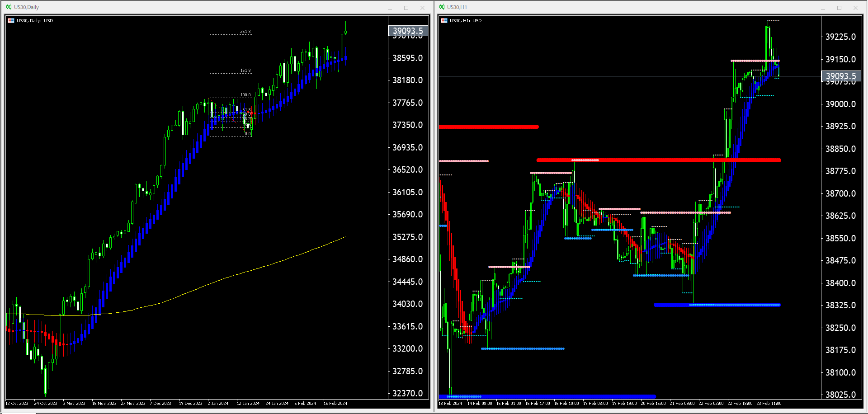Maximize the US30,H1 chart window

coord(839,8)
